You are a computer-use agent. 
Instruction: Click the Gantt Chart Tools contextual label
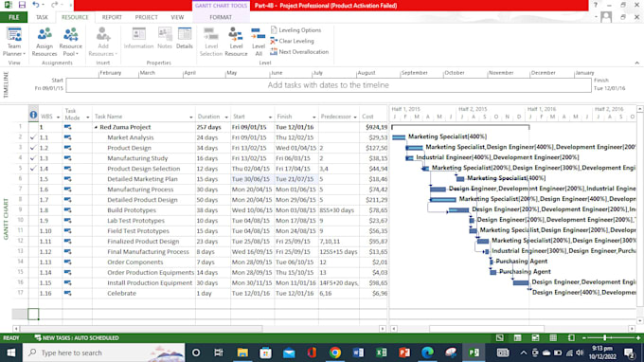(x=221, y=6)
